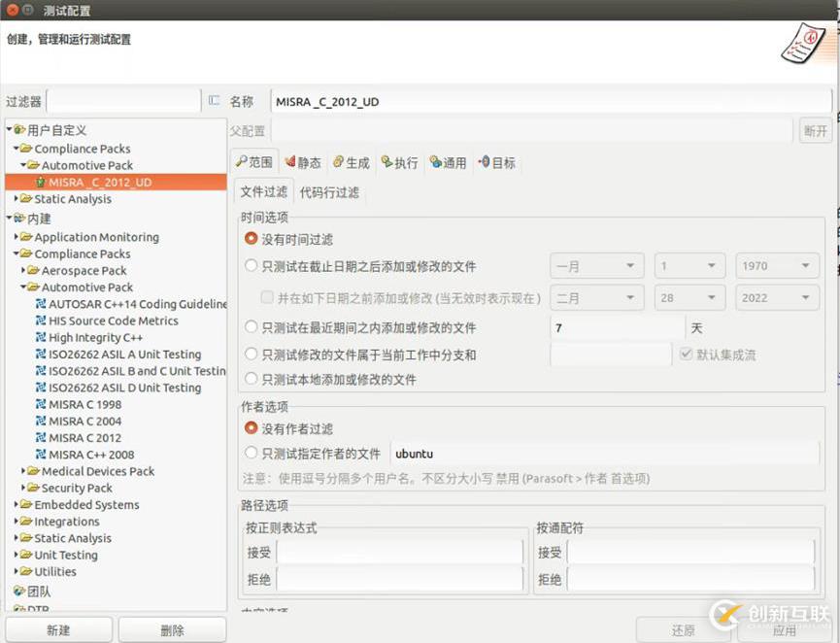The height and width of the screenshot is (643, 840).
Task: Click the 团队 globe icon
Action: coord(19,591)
